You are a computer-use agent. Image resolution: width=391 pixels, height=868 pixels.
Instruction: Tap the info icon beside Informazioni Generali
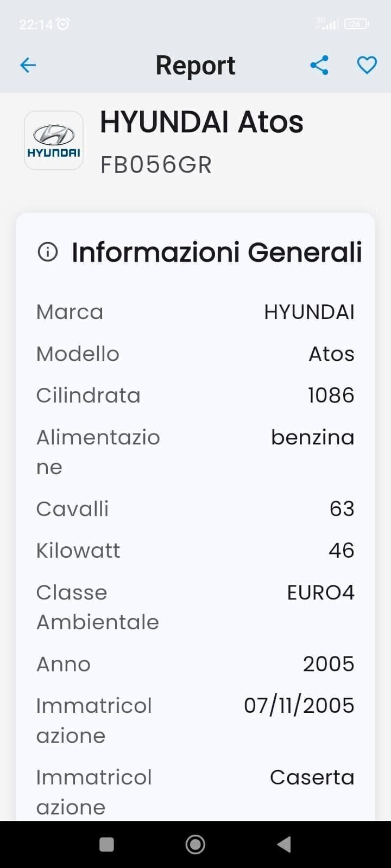point(48,252)
